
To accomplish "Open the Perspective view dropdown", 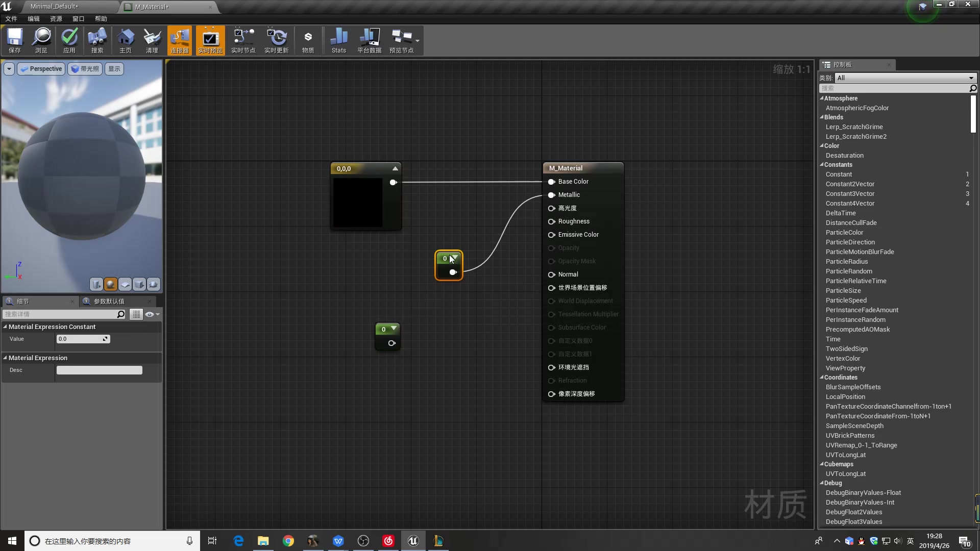I will (x=41, y=68).
